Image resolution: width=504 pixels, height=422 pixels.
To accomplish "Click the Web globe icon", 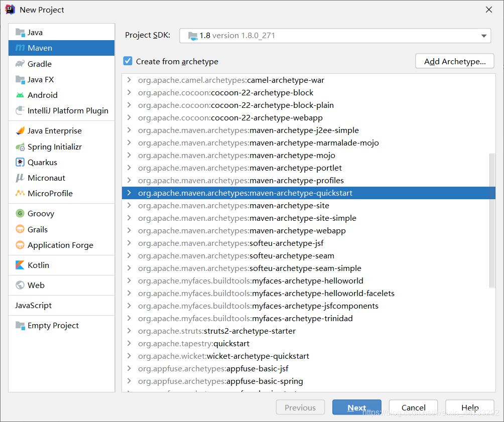I will 20,285.
